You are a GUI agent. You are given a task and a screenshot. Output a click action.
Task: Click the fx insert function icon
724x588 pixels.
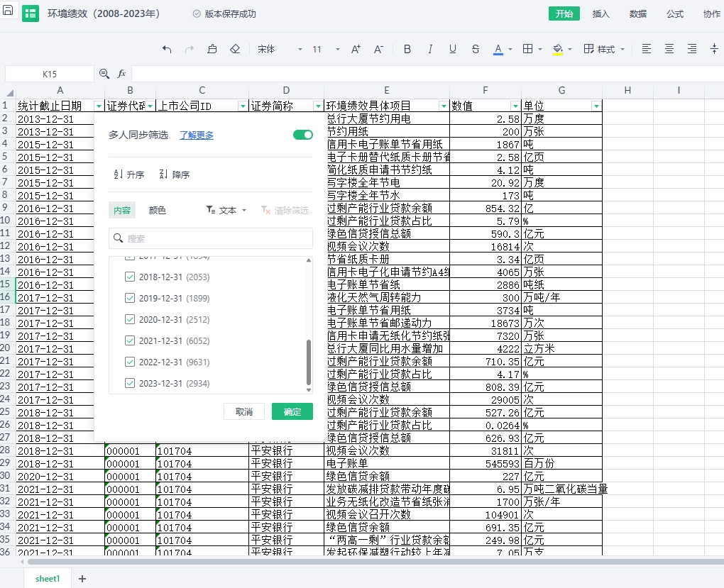[x=121, y=74]
